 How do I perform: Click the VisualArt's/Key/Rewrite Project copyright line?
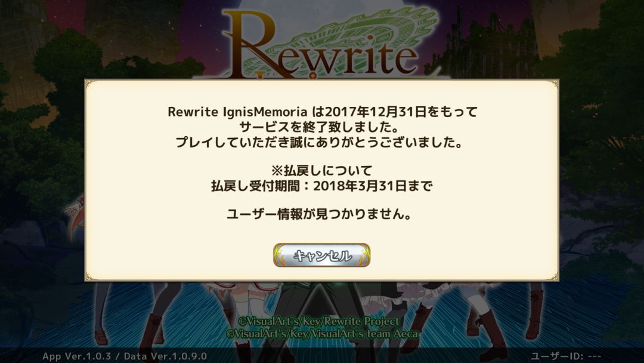click(318, 321)
